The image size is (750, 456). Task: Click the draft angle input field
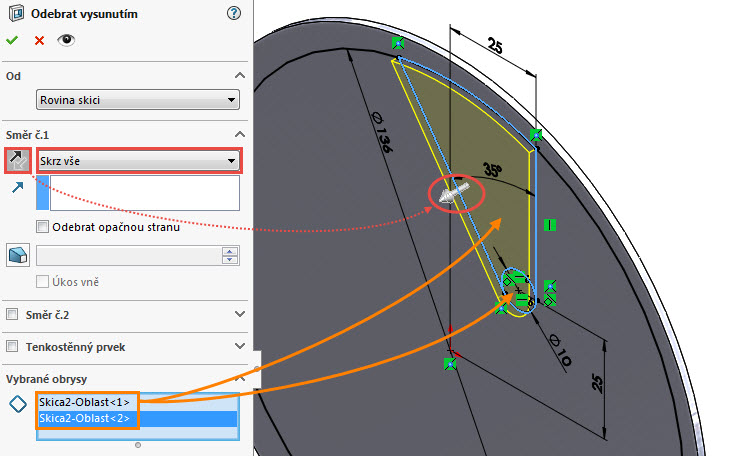[129, 256]
